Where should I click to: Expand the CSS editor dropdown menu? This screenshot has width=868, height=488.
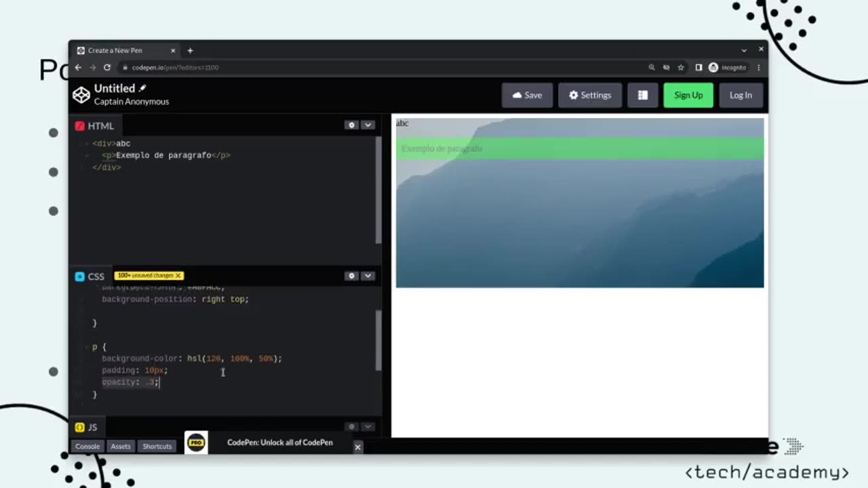point(368,276)
